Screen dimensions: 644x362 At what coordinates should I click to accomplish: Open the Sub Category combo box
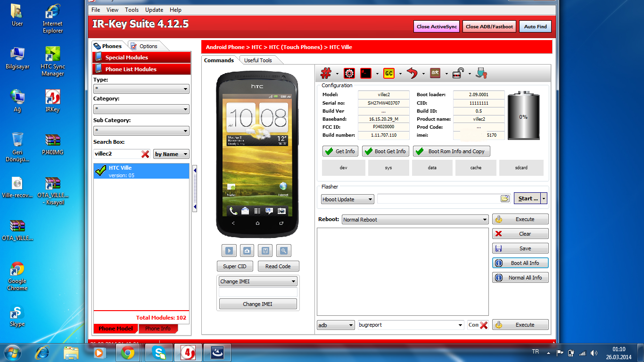(141, 131)
